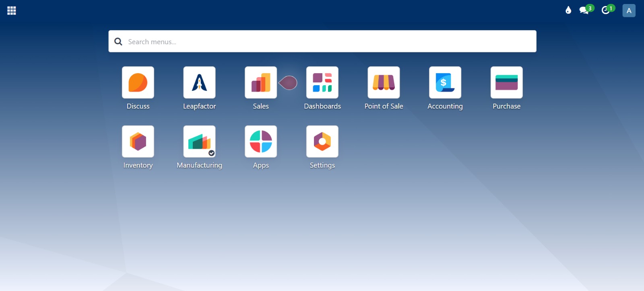
Task: Open the Apps module
Action: 261,141
